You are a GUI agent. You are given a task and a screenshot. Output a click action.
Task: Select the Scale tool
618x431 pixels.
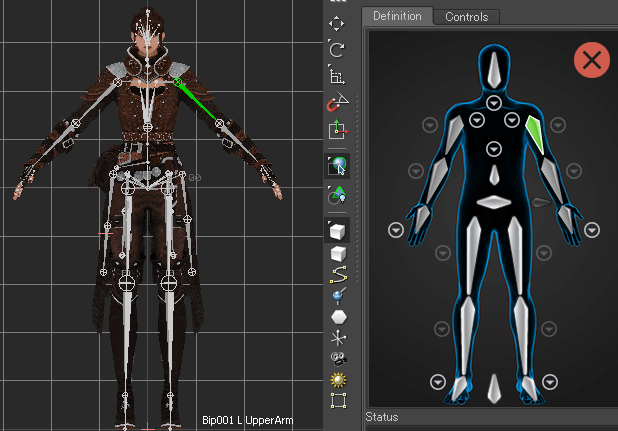337,76
